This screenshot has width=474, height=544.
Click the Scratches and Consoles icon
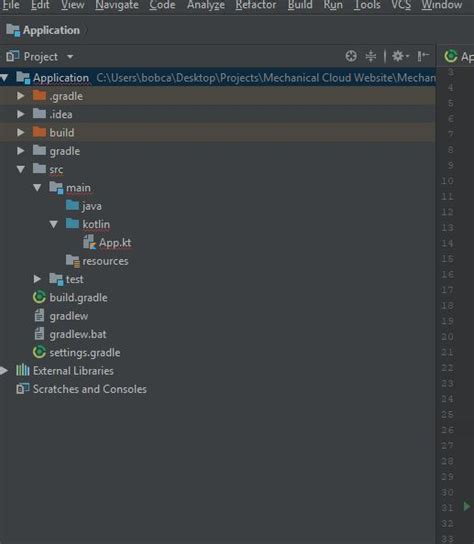(23, 389)
